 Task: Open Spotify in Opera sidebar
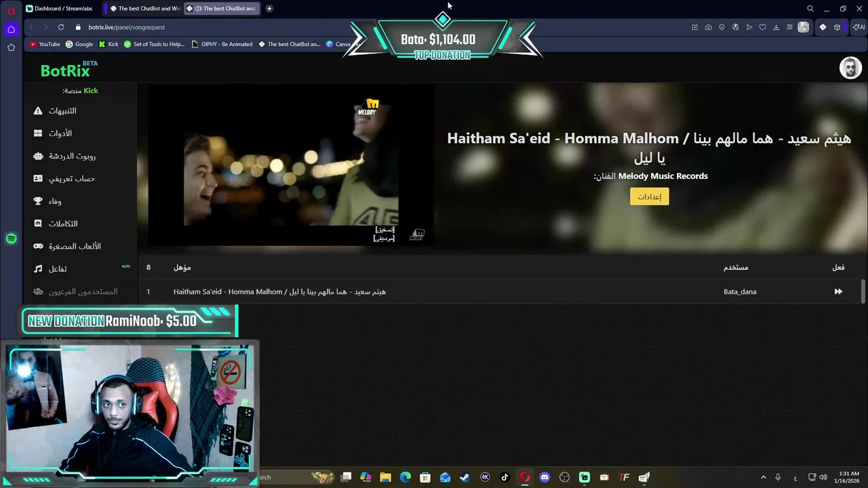coord(11,239)
